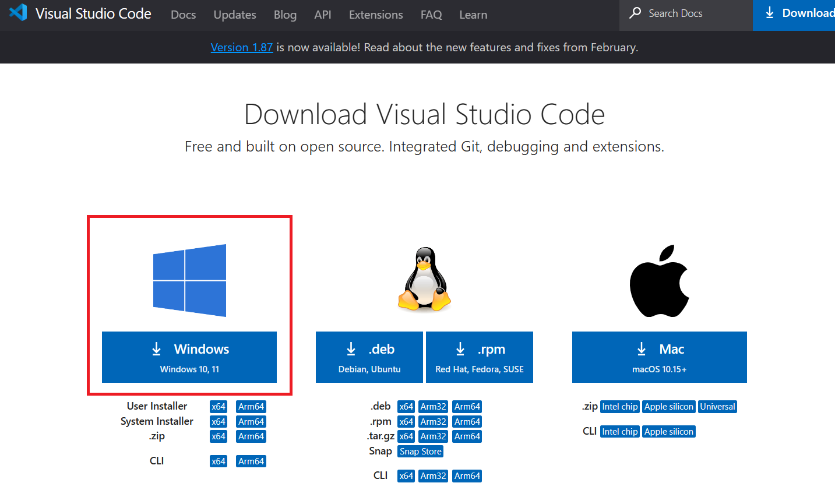
Task: Select Linux .tar.gz Arm64
Action: click(x=467, y=436)
